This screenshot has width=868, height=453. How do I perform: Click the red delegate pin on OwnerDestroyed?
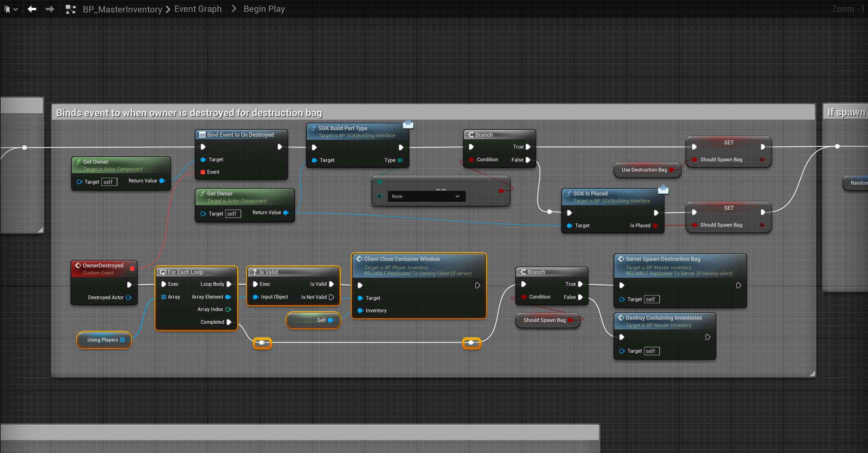132,268
